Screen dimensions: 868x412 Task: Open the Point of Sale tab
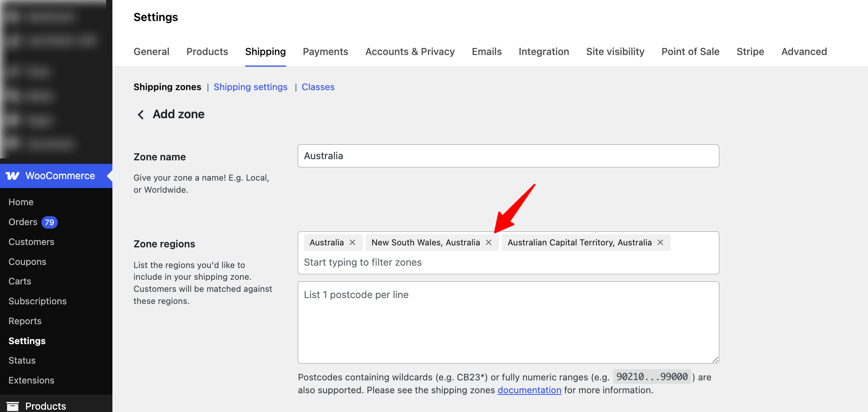point(690,51)
